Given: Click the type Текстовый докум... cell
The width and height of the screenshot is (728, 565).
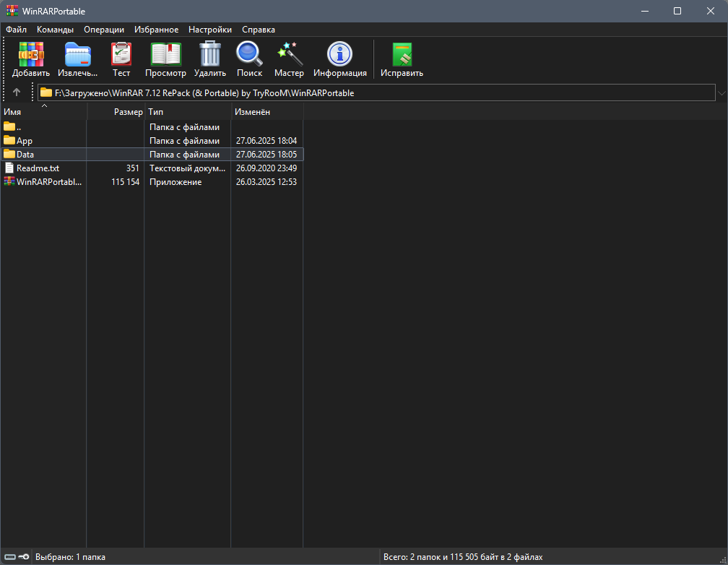Looking at the screenshot, I should pyautogui.click(x=187, y=168).
